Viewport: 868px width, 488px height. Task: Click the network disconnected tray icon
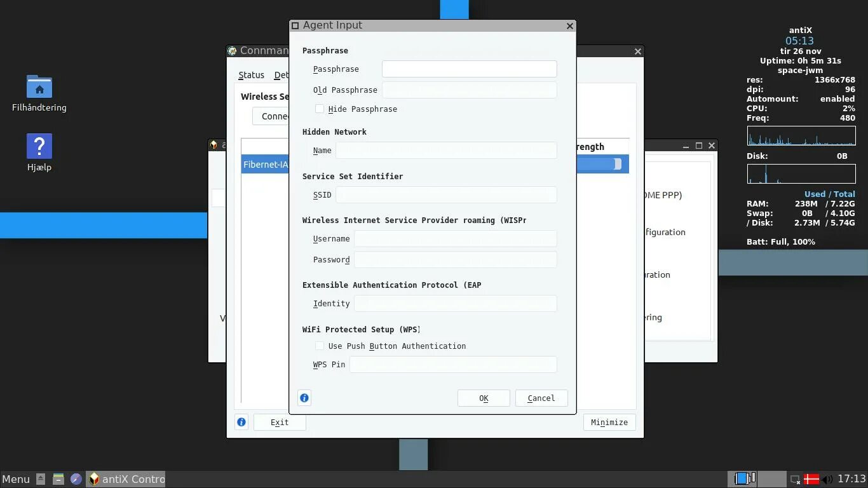(795, 479)
